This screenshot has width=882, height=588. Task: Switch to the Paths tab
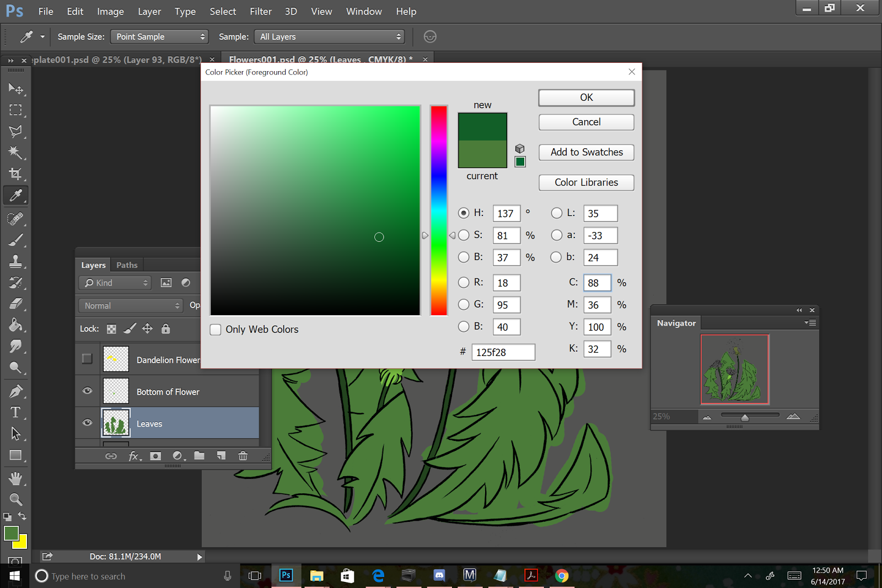tap(127, 265)
